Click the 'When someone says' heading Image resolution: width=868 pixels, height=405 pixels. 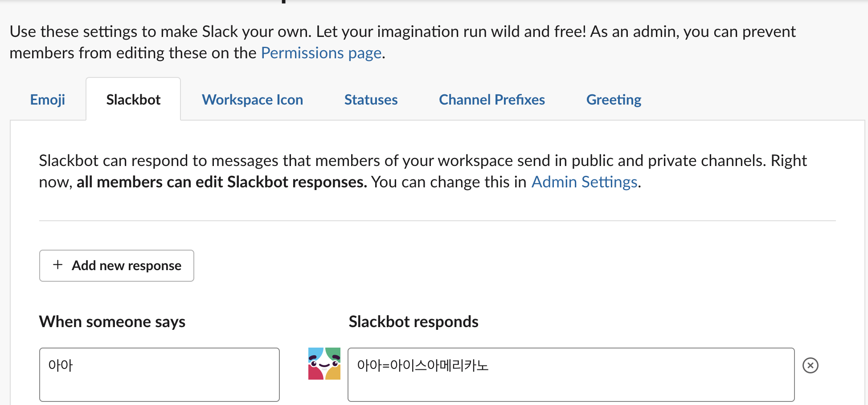point(112,322)
